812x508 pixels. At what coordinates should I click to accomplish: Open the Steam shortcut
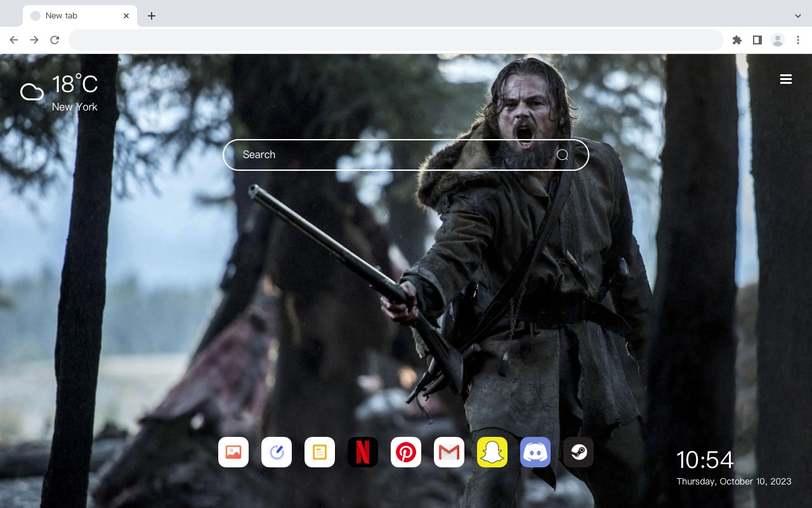click(579, 452)
